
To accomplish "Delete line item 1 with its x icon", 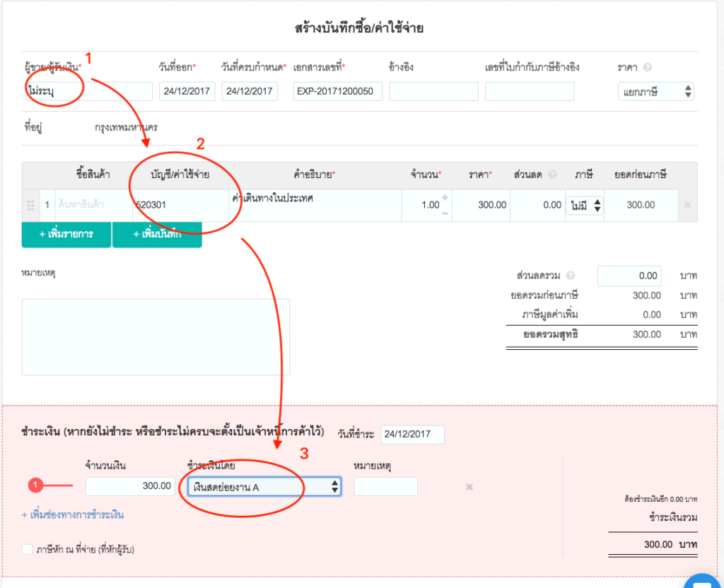I will coord(687,205).
